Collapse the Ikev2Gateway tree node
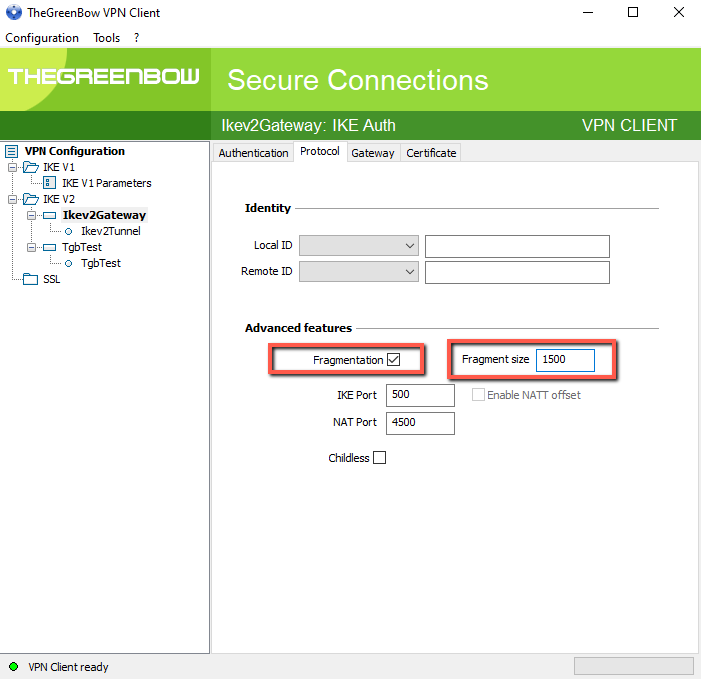701x679 pixels. coord(31,215)
